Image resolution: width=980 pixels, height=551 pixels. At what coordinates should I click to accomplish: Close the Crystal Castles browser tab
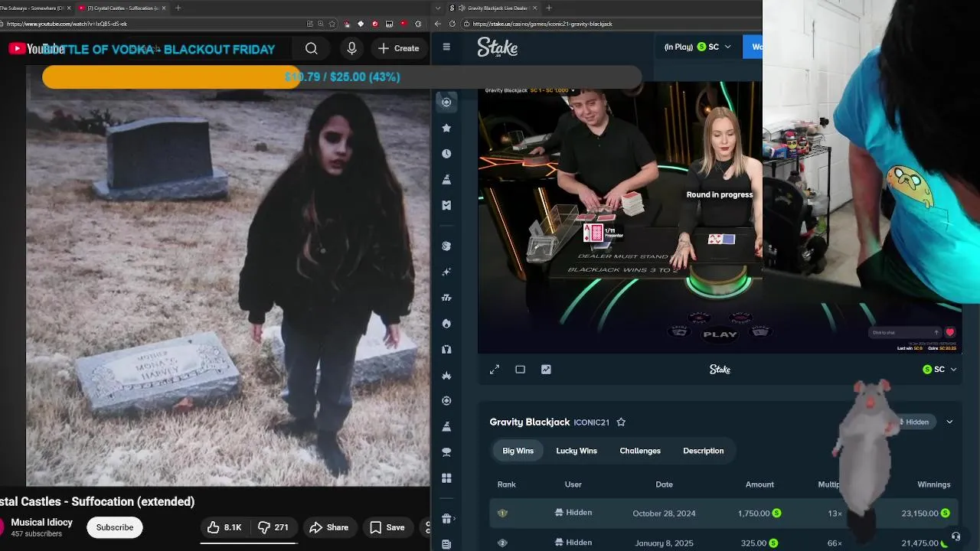[x=164, y=8]
